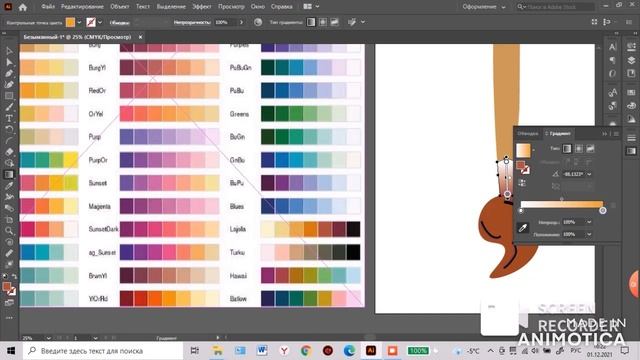Close the Безымянный-1 document tab
The width and height of the screenshot is (640, 360).
pyautogui.click(x=140, y=37)
